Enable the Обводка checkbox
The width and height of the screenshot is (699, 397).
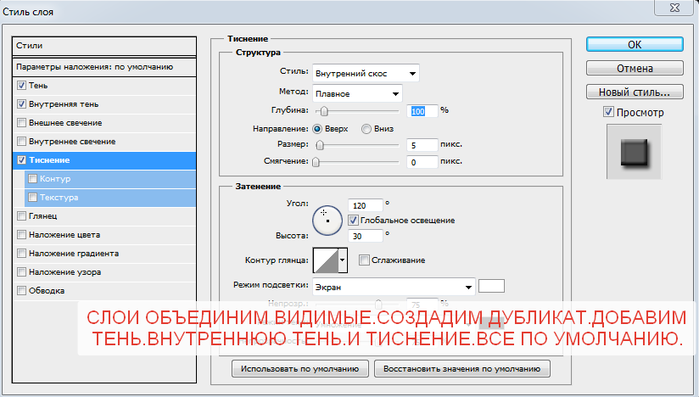pyautogui.click(x=21, y=291)
